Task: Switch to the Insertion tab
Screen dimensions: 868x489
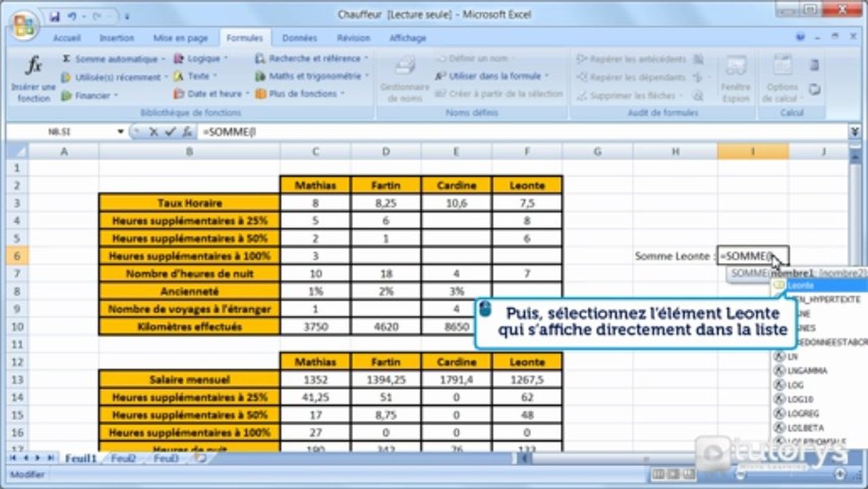Action: click(117, 38)
